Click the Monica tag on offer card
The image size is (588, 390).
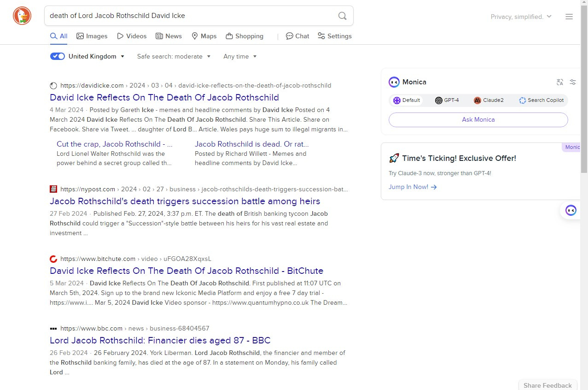(571, 147)
